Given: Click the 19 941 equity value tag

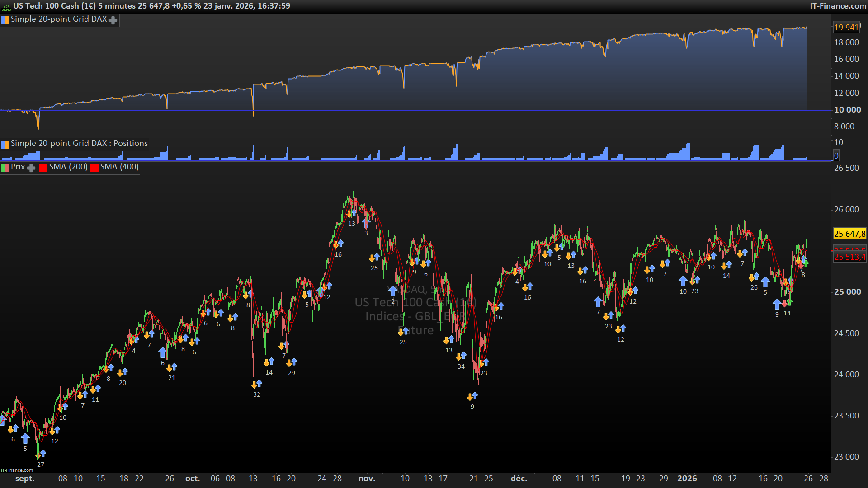Looking at the screenshot, I should 846,27.
